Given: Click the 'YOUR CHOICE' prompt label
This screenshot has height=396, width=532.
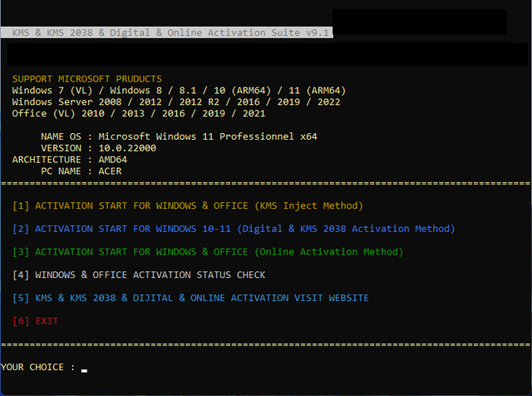Looking at the screenshot, I should pos(32,367).
